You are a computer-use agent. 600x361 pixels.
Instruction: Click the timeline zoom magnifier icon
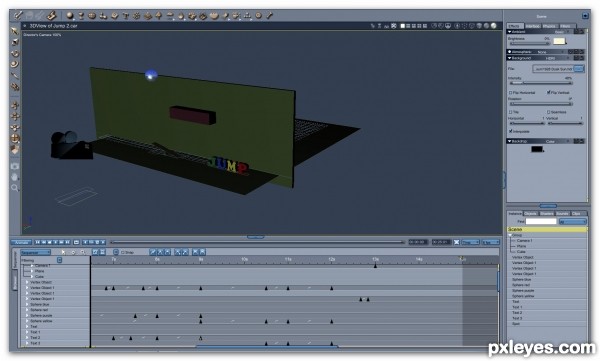83,252
